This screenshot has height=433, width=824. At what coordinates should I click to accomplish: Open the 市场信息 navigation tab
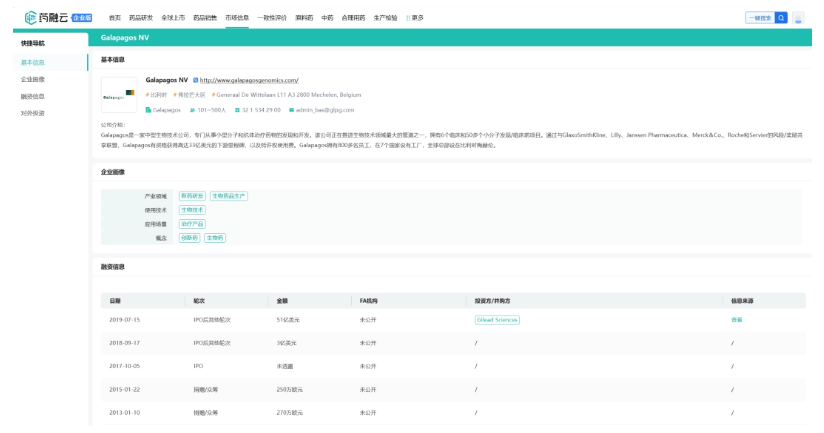point(236,18)
